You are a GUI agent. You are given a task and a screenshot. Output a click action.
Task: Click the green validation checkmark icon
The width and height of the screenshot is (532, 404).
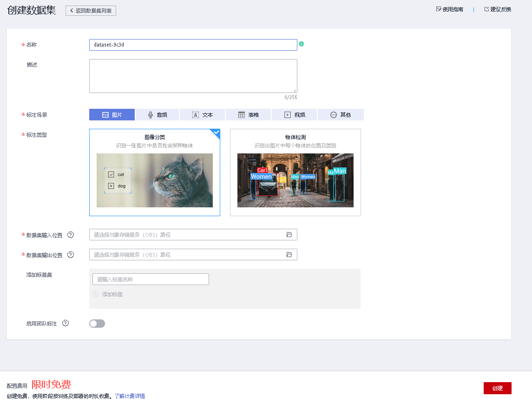point(301,44)
